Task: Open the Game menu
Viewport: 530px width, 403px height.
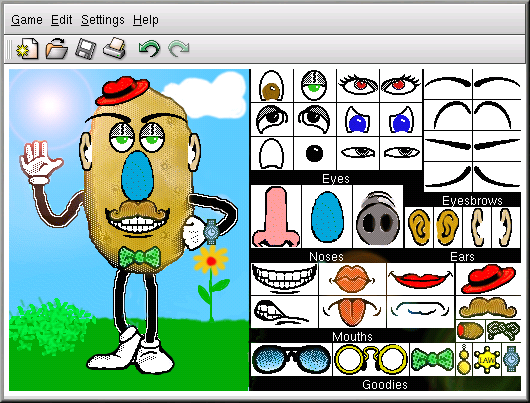Action: pos(27,20)
